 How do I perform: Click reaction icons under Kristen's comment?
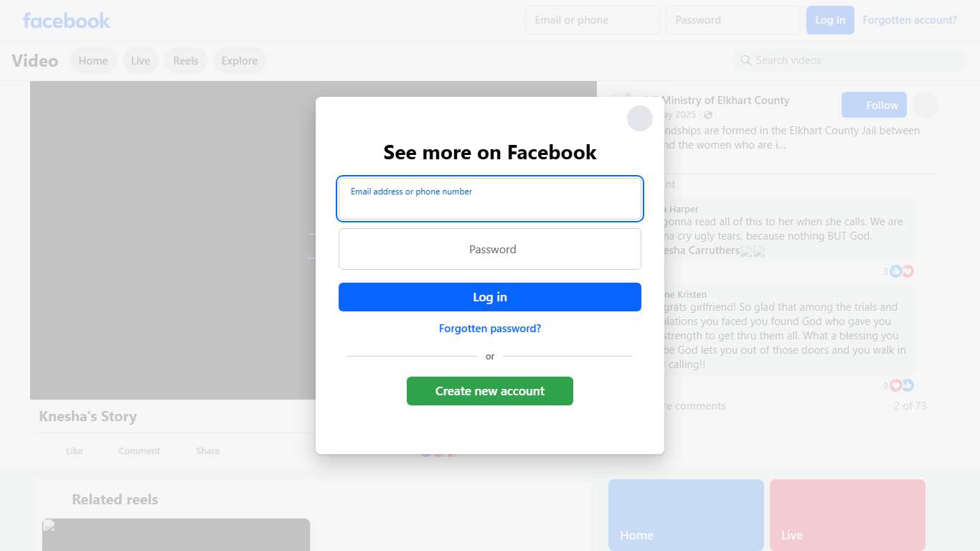901,385
